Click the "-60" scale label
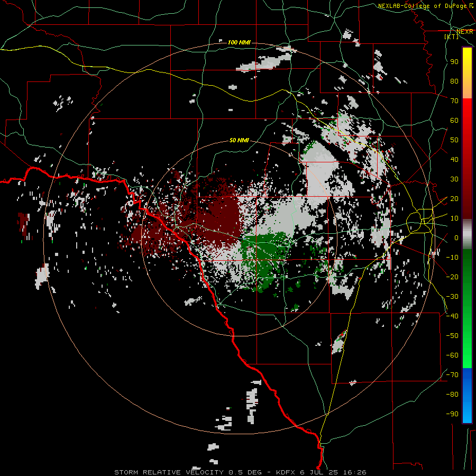Screen dimensions: 476x476 452,355
